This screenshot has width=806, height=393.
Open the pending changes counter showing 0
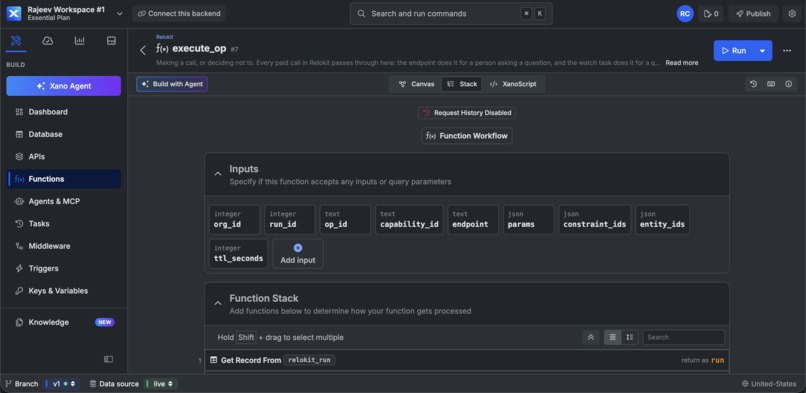pos(711,14)
